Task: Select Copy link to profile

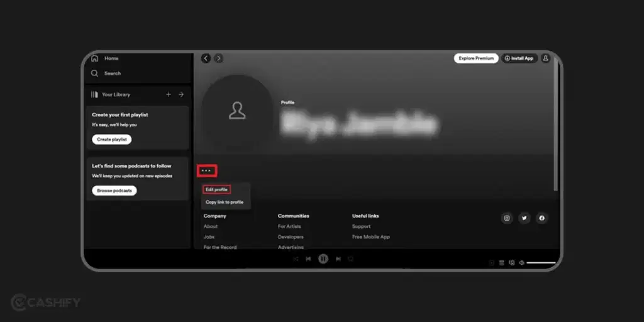Action: tap(225, 202)
